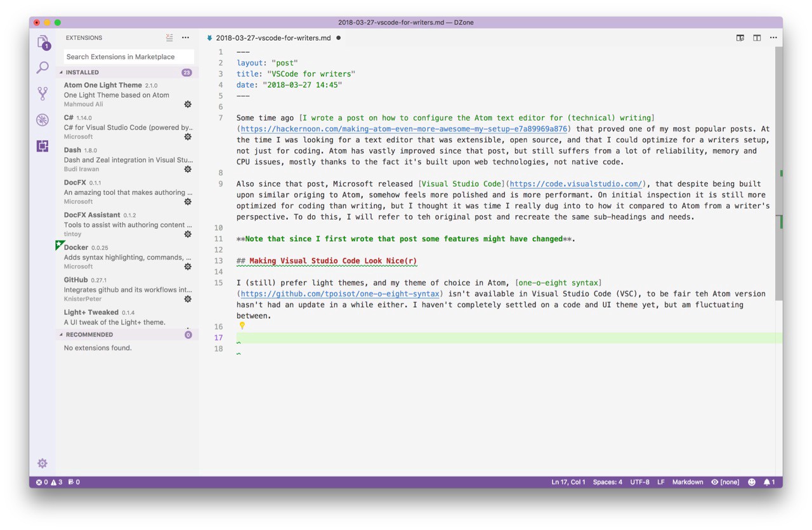Click the Split Editor icon
The height and width of the screenshot is (530, 812).
[757, 38]
